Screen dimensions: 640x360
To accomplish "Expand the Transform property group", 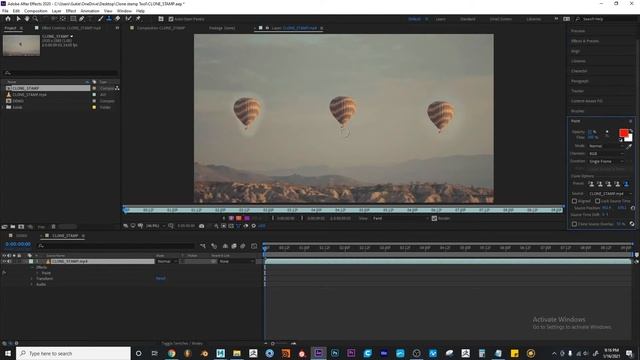I will coord(32,279).
